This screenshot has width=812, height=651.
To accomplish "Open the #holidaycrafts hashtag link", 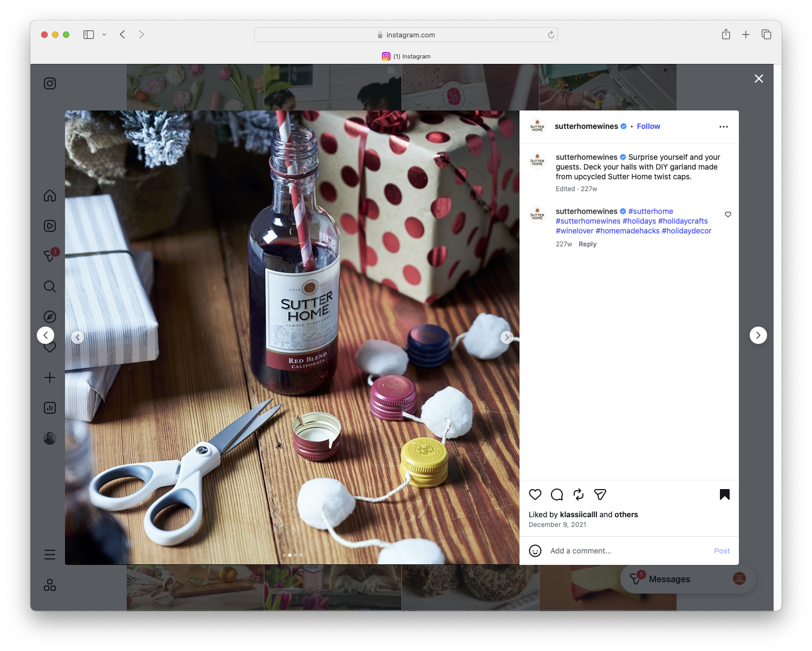I will click(683, 221).
